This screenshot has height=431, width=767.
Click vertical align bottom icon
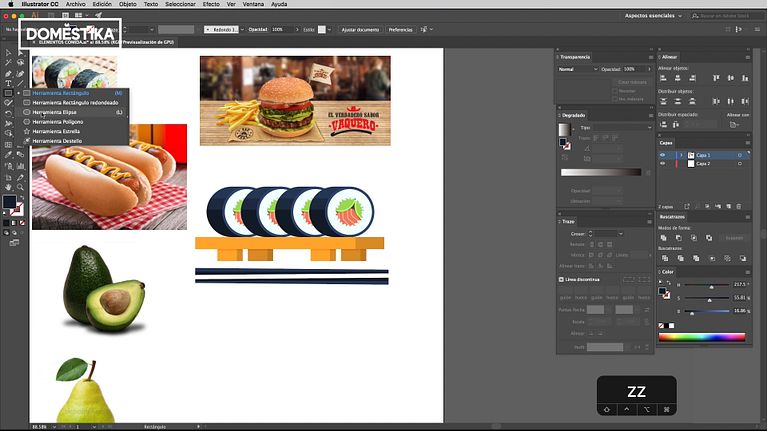(x=744, y=78)
